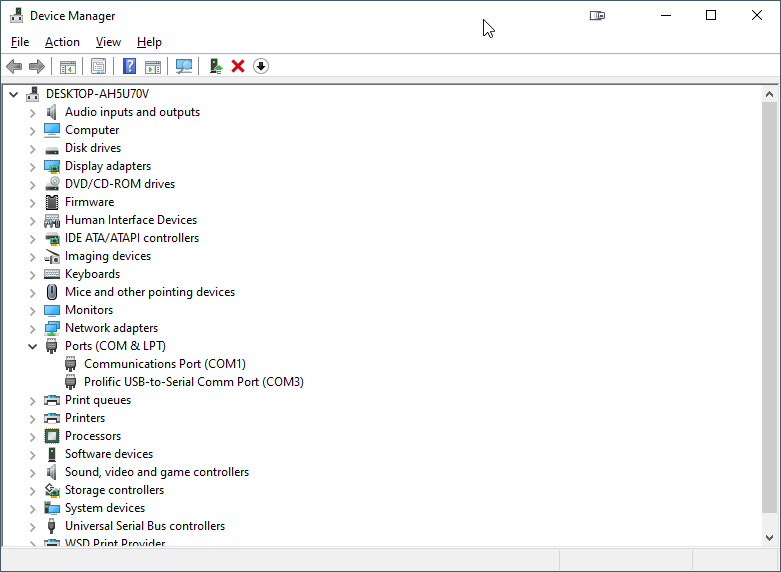Select the DESKTOP-AH5U70V computer name
Screen dimensions: 781x572
pos(97,94)
